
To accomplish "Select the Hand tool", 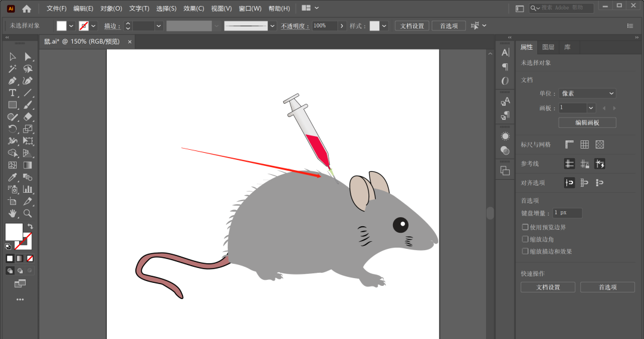I will 13,213.
